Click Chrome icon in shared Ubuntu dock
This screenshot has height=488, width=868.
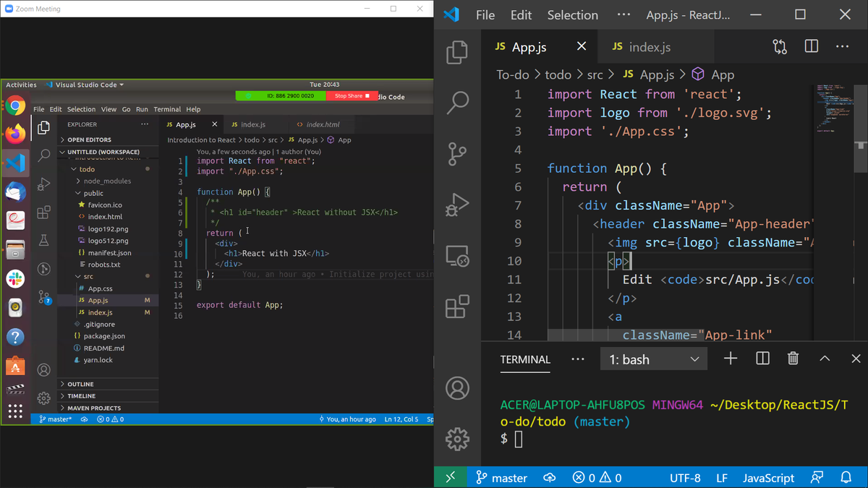point(15,106)
